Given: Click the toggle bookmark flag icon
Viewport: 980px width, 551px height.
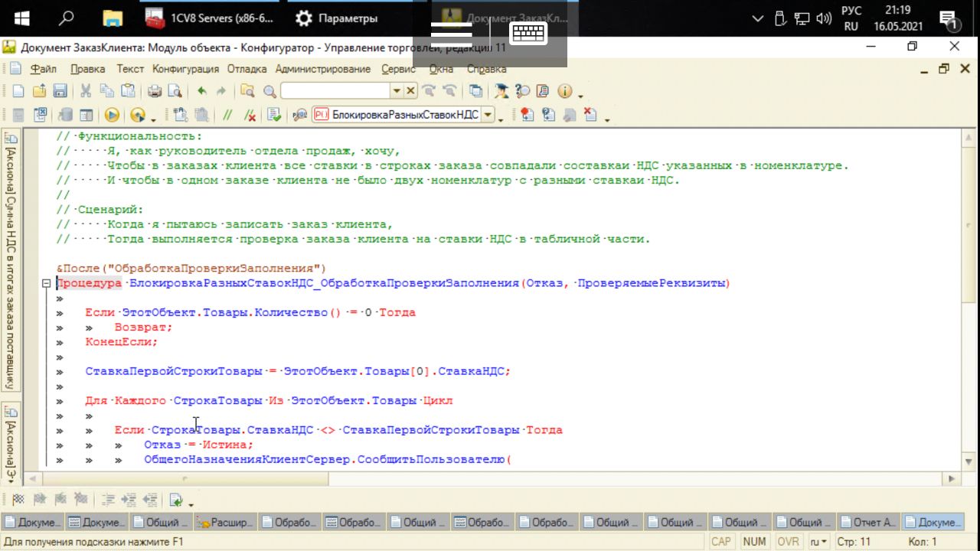Looking at the screenshot, I should click(18, 500).
